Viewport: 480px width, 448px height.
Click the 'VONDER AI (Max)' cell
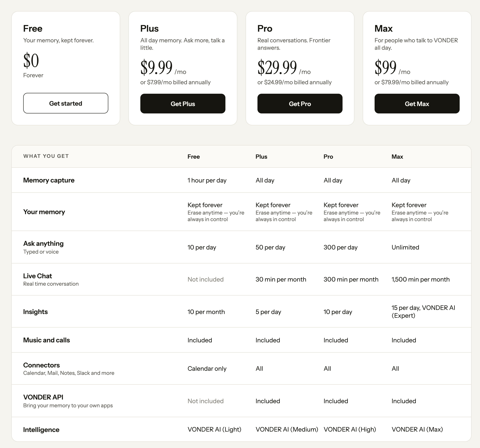click(417, 430)
